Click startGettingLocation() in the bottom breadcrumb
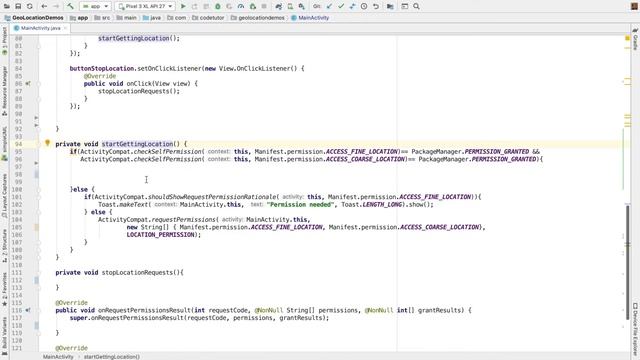The image size is (640, 360). [111, 357]
